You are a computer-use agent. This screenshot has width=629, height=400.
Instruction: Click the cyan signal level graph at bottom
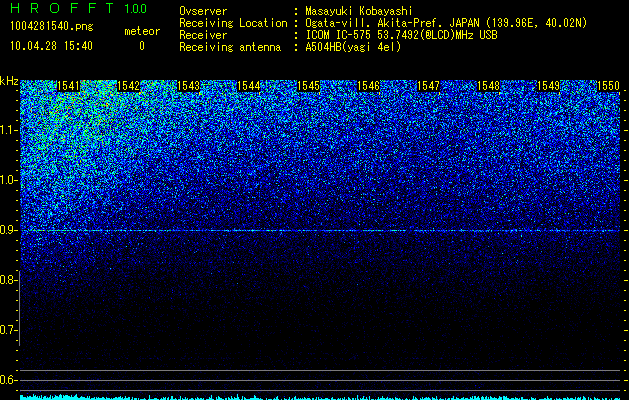coord(320,397)
